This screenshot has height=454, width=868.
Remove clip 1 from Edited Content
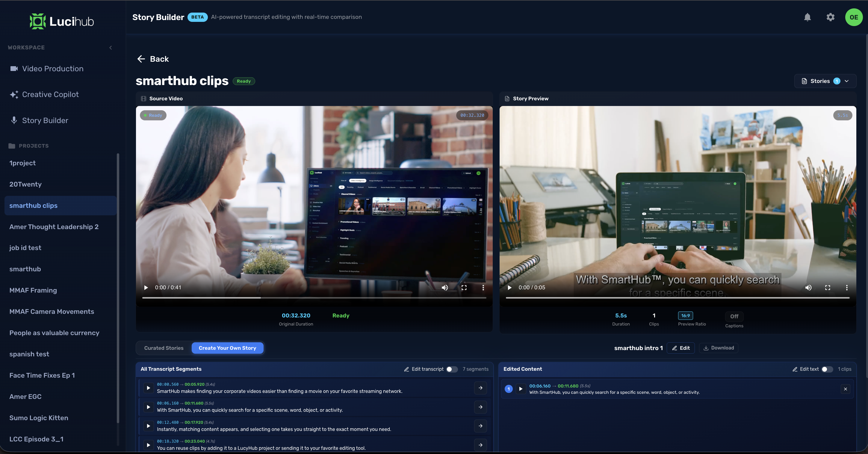tap(846, 389)
